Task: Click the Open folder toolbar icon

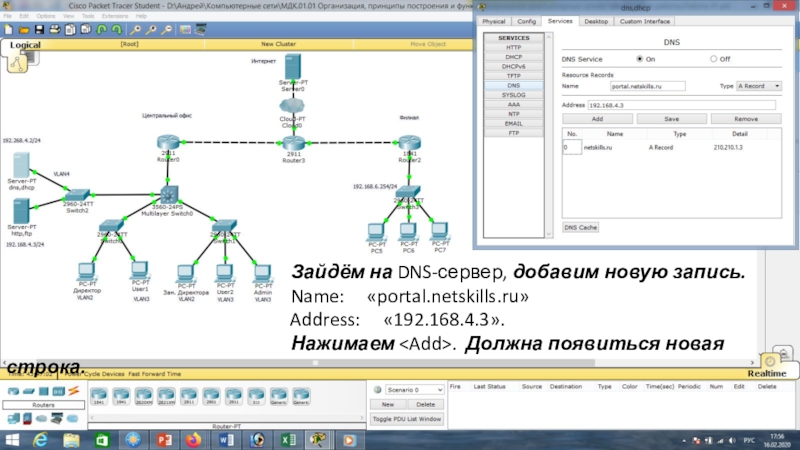Action: click(x=24, y=30)
